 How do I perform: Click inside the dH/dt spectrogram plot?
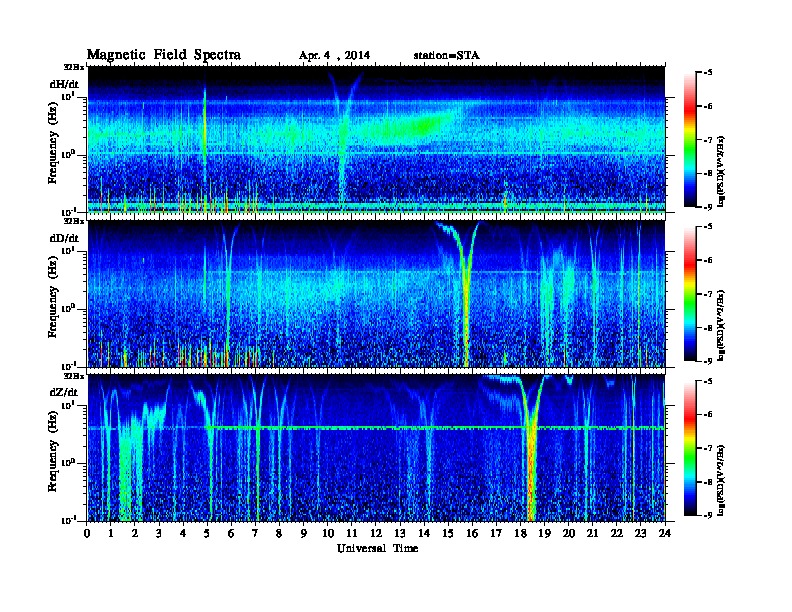pyautogui.click(x=376, y=140)
